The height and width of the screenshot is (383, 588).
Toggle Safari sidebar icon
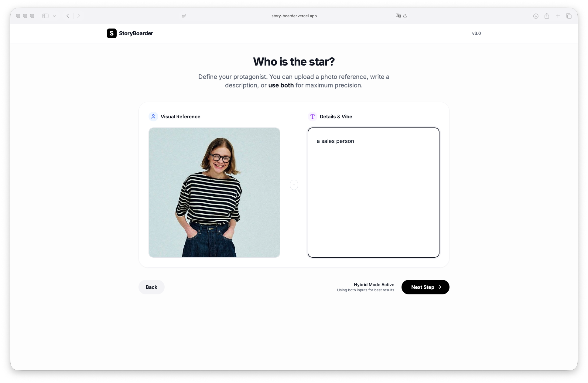tap(46, 16)
